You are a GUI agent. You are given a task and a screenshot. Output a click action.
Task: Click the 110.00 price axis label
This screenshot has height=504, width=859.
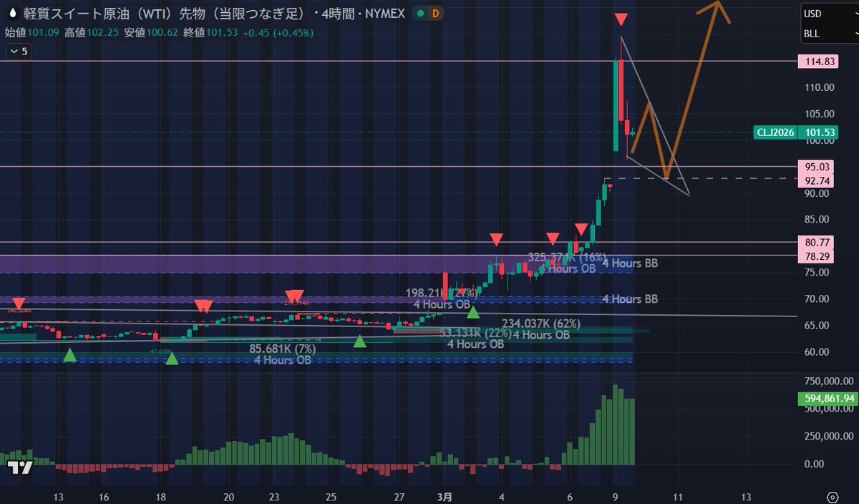(820, 87)
